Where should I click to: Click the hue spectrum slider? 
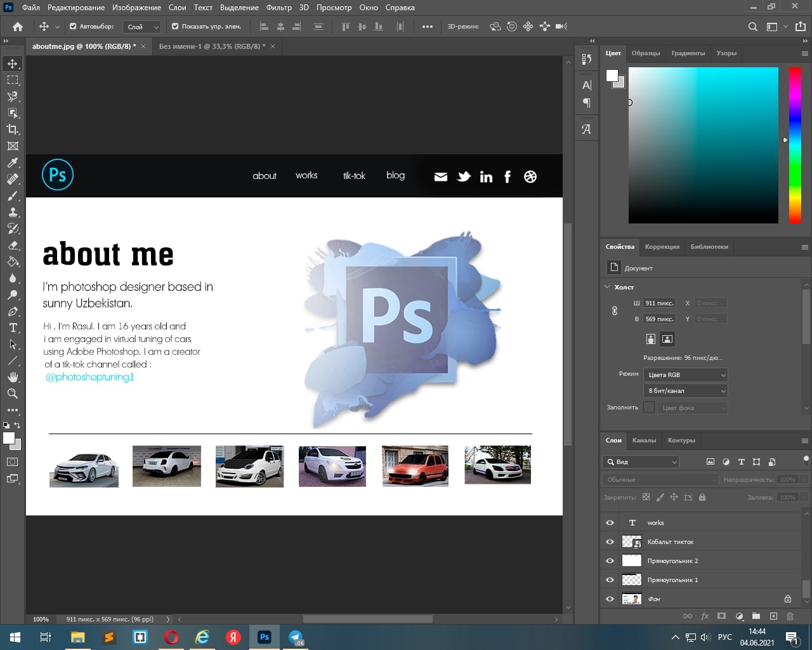(795, 145)
